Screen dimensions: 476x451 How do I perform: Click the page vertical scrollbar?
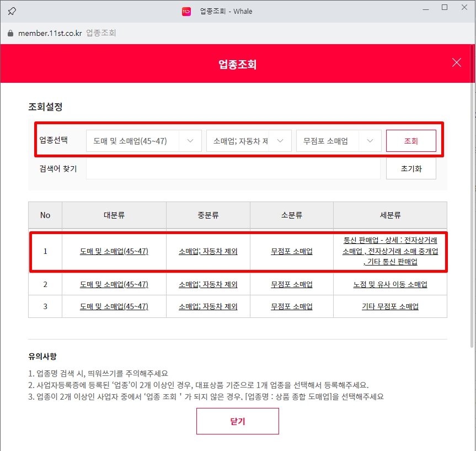click(x=472, y=196)
